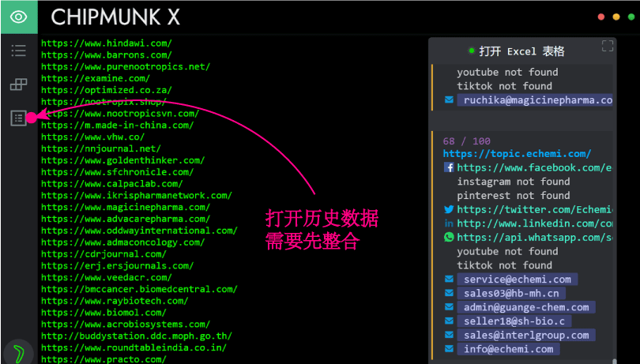This screenshot has width=640, height=364.
Task: Click https://bmccancer.biomedcentral.com/ URL
Action: [139, 289]
